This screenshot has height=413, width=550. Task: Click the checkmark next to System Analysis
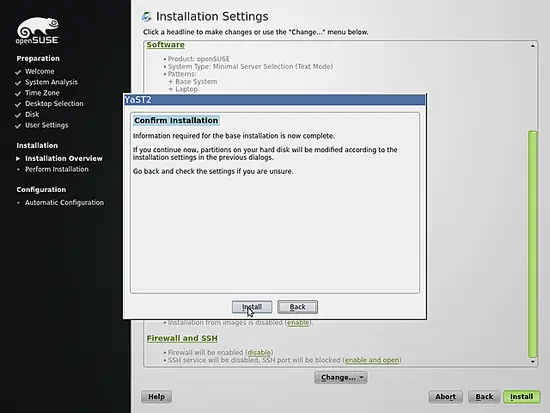point(18,83)
